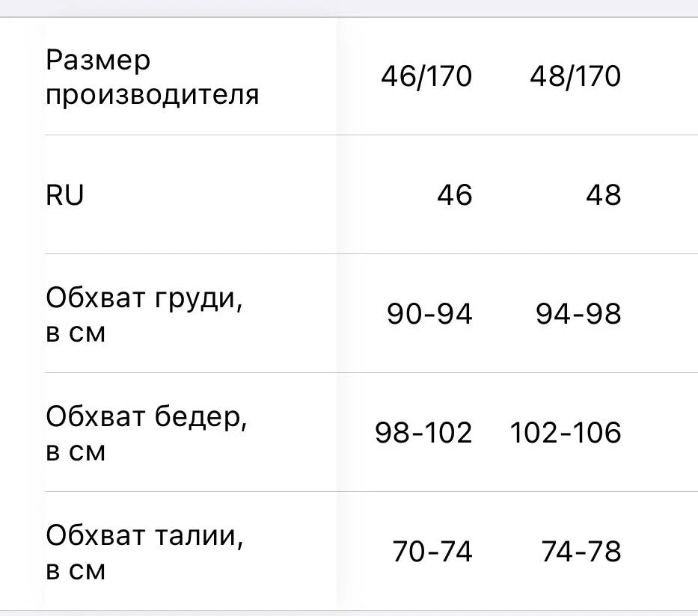Click the RU row label
The width and height of the screenshot is (698, 616).
coord(64,195)
